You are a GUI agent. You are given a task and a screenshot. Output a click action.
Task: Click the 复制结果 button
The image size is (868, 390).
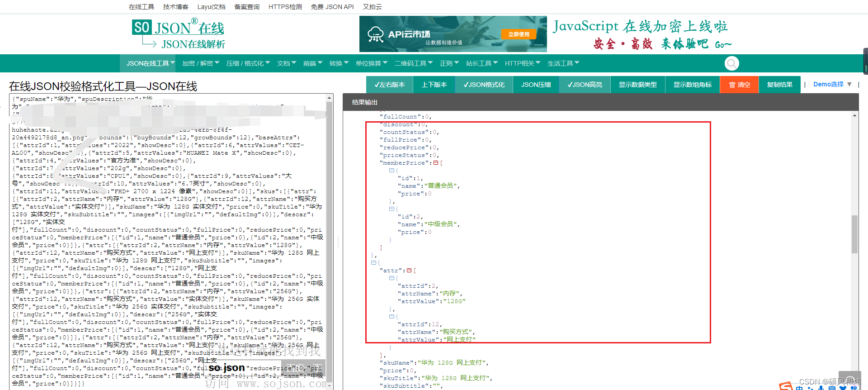[x=780, y=85]
